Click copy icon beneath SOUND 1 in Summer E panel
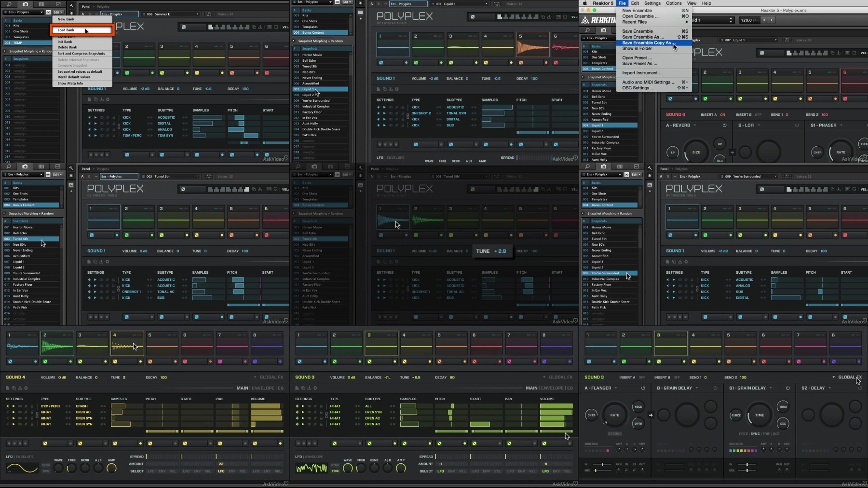 (x=95, y=99)
